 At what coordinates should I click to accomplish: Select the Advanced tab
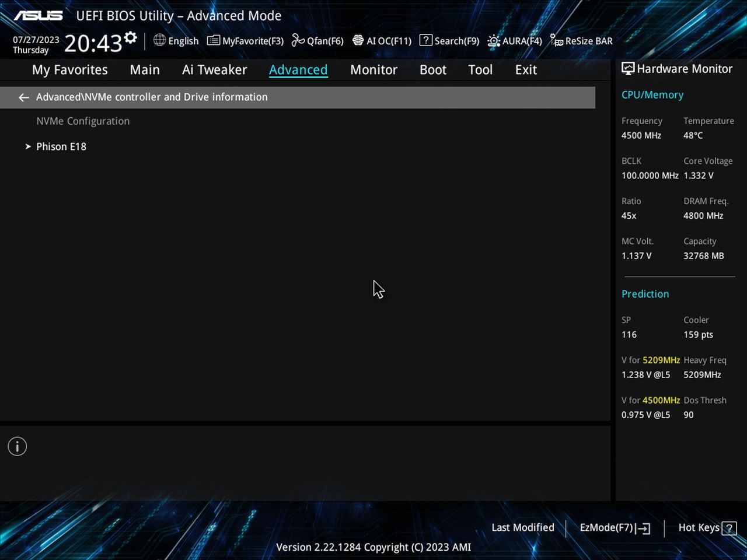coord(298,70)
